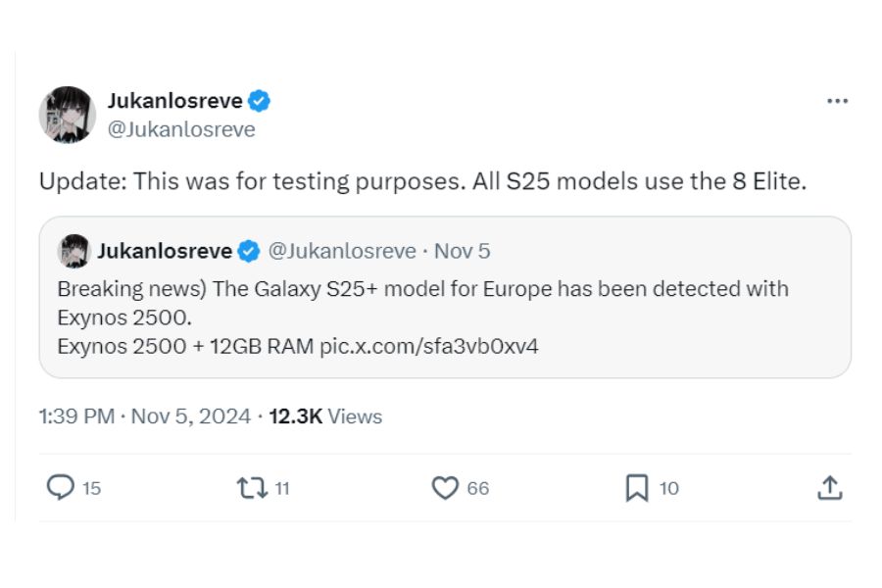Bookmark the tweet via the bookmark icon
Screen dimensions: 882x588
638,486
